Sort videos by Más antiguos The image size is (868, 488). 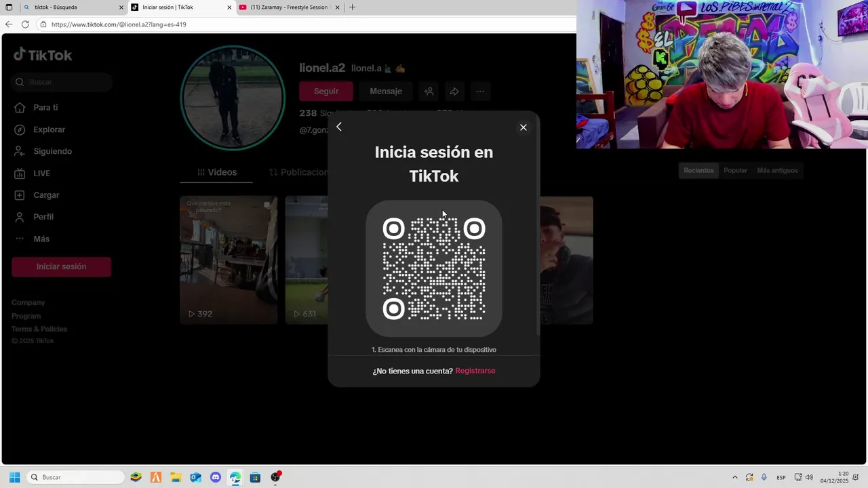[777, 170]
